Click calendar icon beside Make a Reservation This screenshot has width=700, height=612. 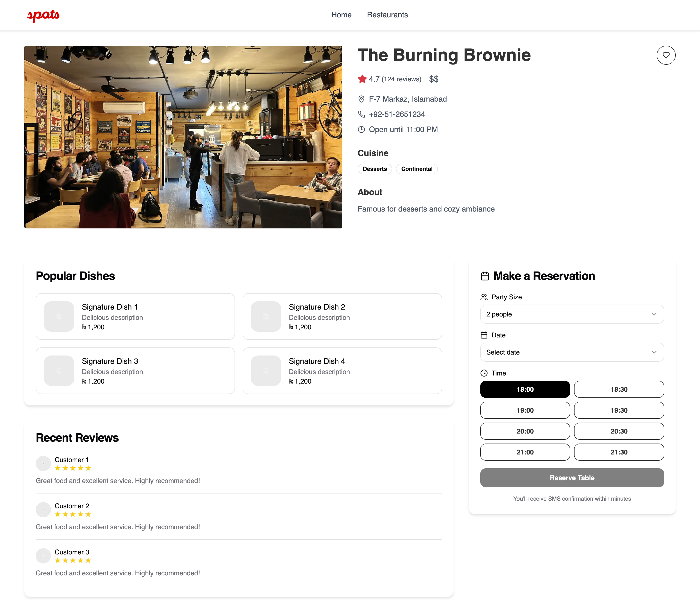click(x=485, y=276)
